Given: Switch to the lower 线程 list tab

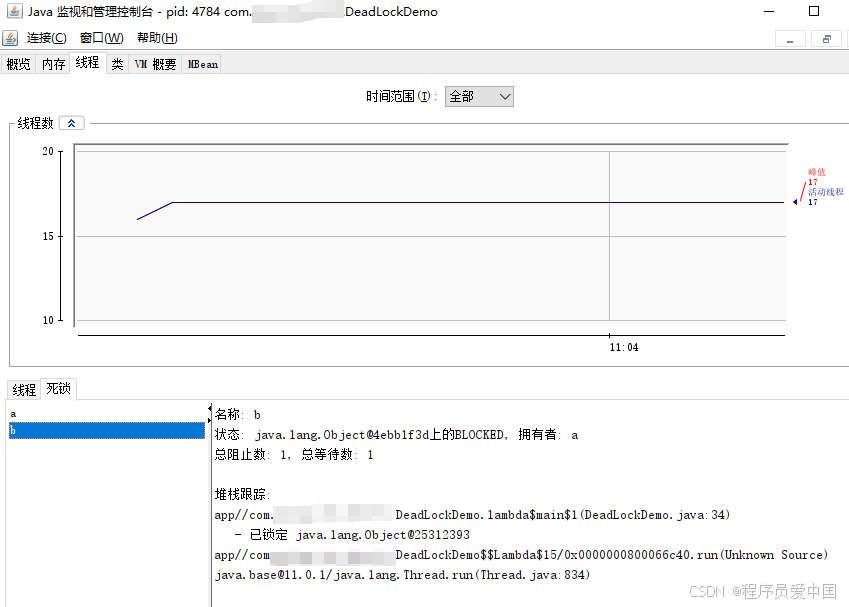Looking at the screenshot, I should tap(24, 390).
